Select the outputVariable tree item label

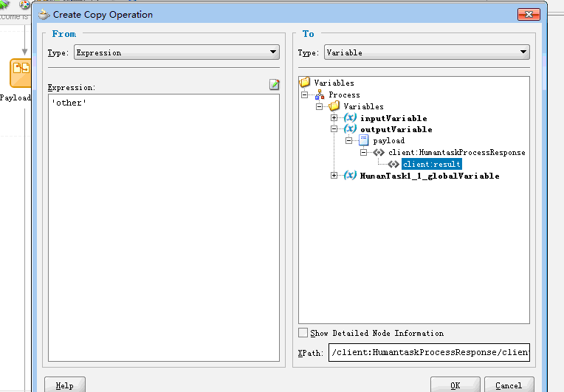[x=396, y=129]
